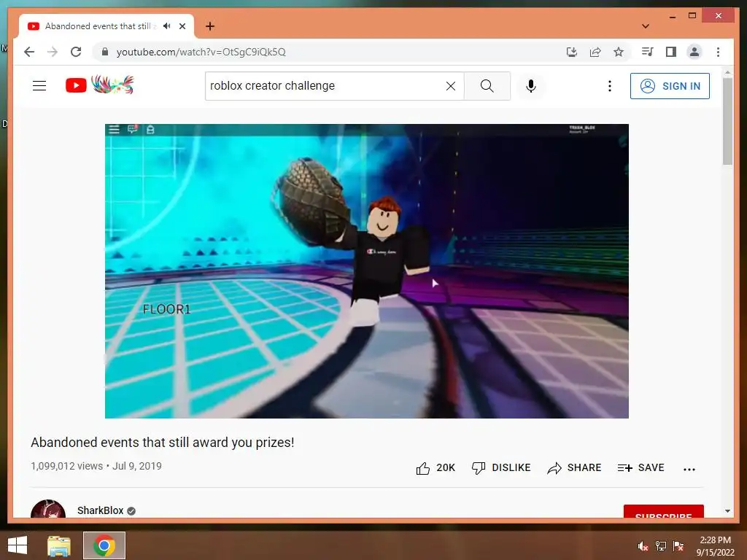Clear the search box text

[x=451, y=86]
